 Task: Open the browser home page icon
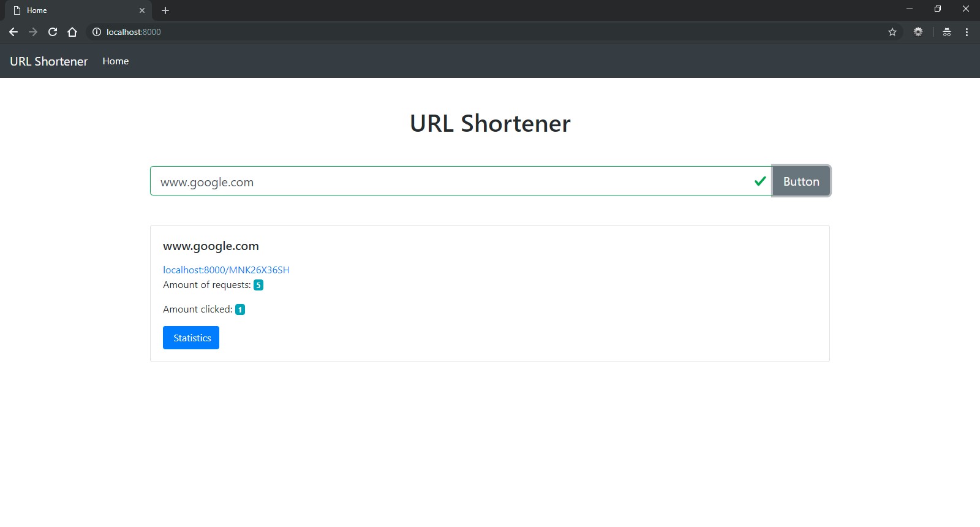(72, 32)
